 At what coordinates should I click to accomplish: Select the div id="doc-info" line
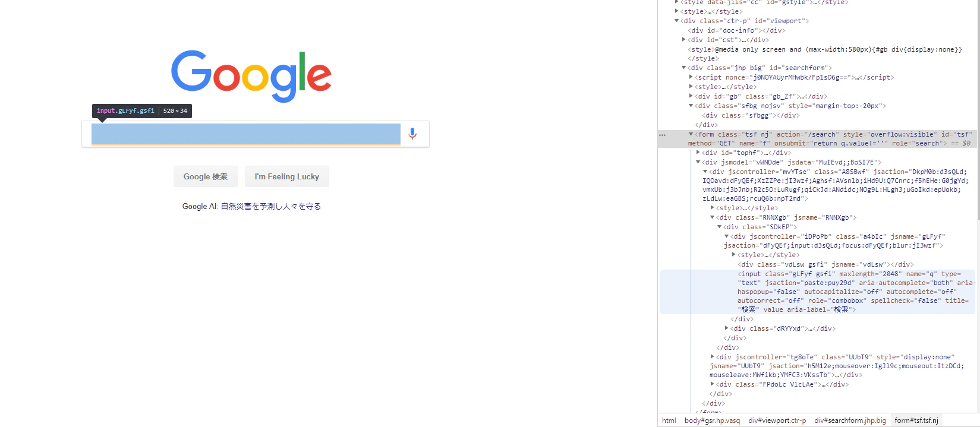[x=736, y=30]
